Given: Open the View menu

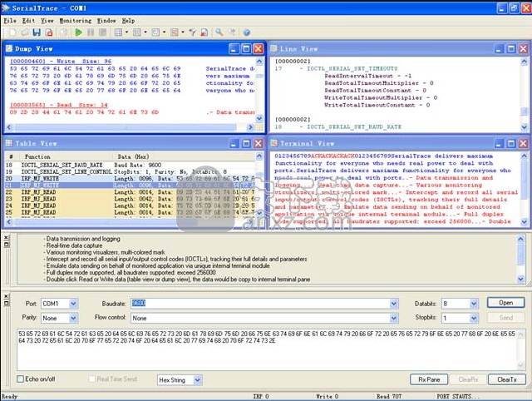Looking at the screenshot, I should pyautogui.click(x=47, y=21).
